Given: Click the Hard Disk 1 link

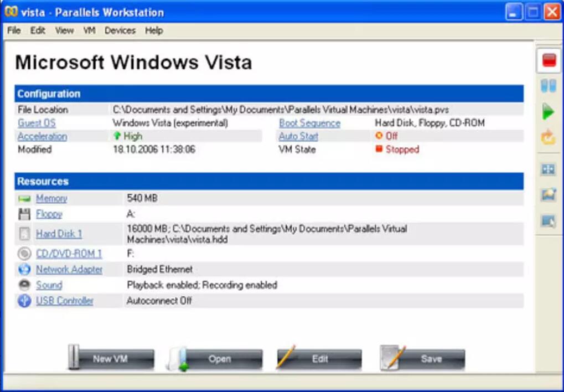Looking at the screenshot, I should point(59,234).
